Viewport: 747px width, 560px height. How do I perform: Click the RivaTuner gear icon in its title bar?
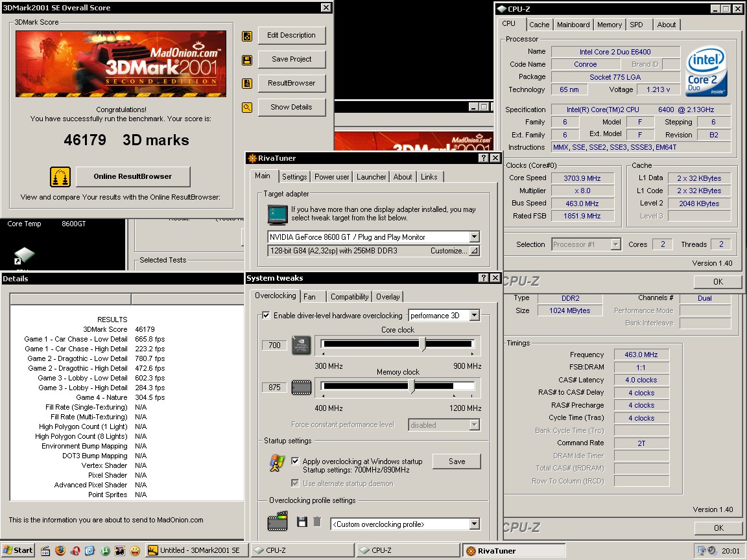[x=252, y=158]
